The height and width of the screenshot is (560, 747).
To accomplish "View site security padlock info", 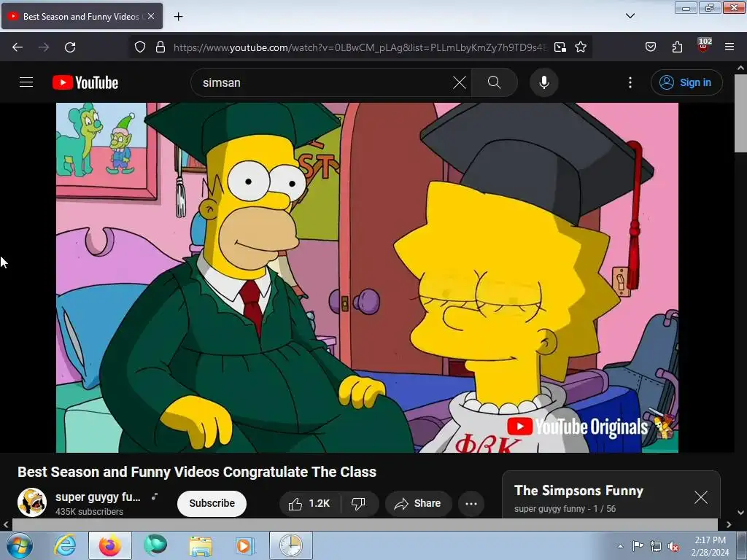I will click(x=160, y=47).
